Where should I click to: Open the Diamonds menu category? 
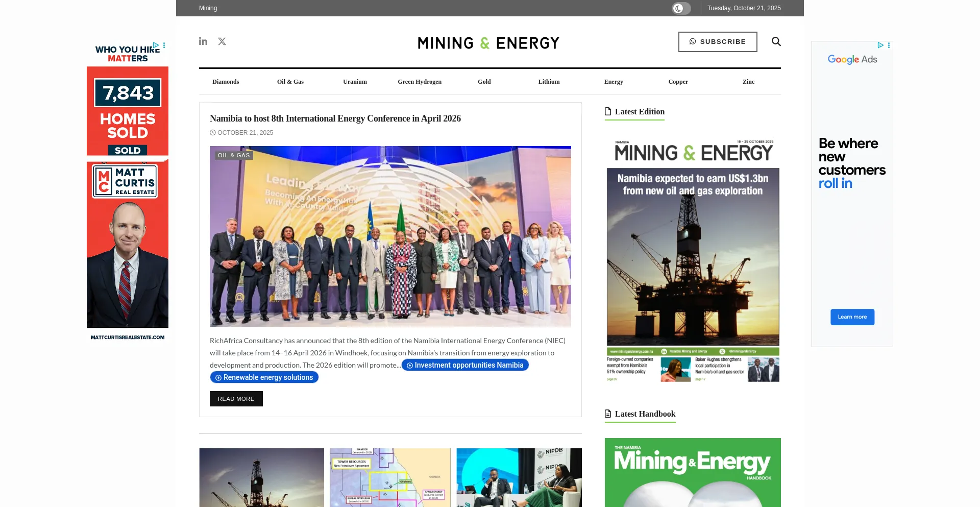click(226, 82)
